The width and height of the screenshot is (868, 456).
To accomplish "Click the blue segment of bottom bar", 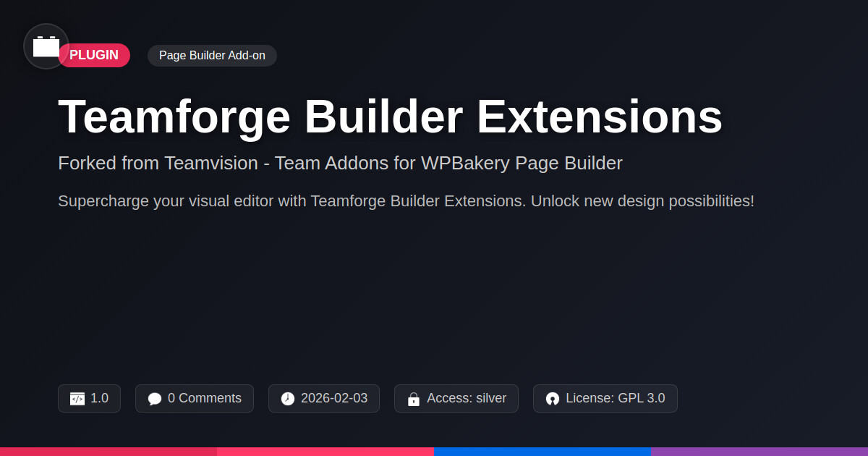I will (542, 452).
